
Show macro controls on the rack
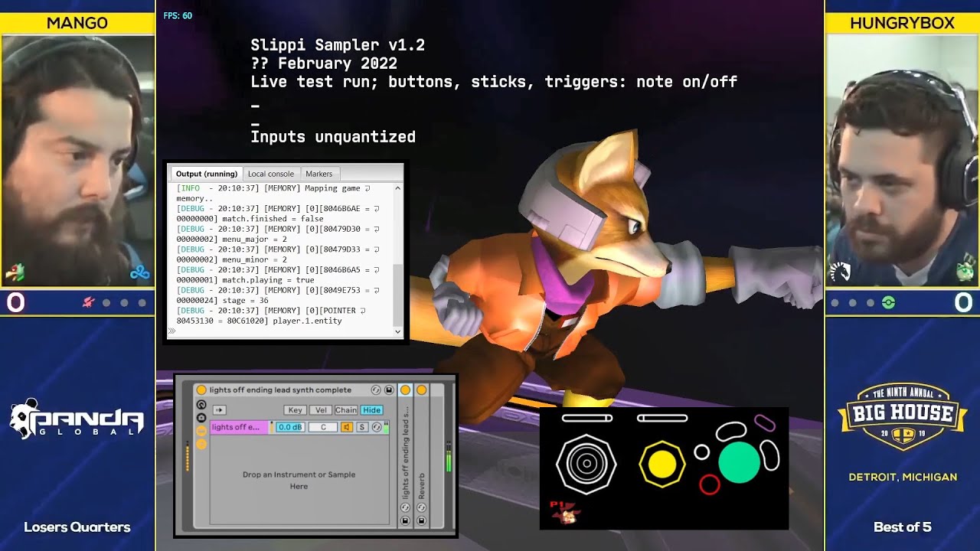pyautogui.click(x=201, y=405)
